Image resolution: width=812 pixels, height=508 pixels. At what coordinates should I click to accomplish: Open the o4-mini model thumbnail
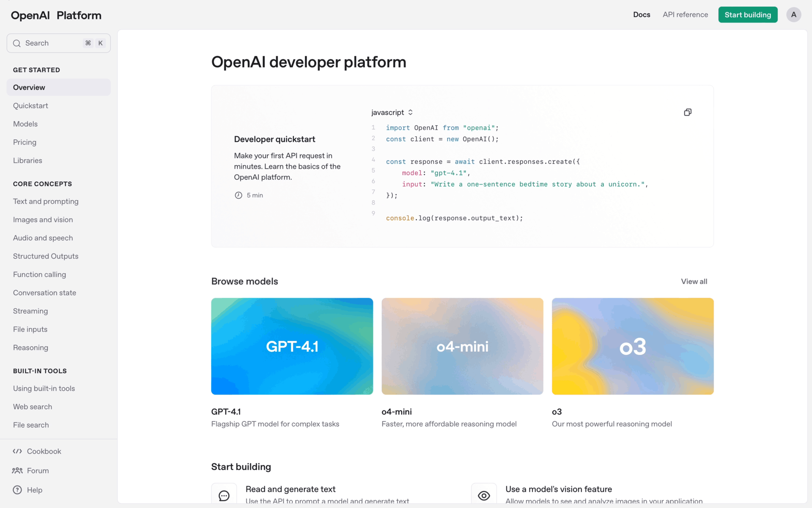coord(462,346)
